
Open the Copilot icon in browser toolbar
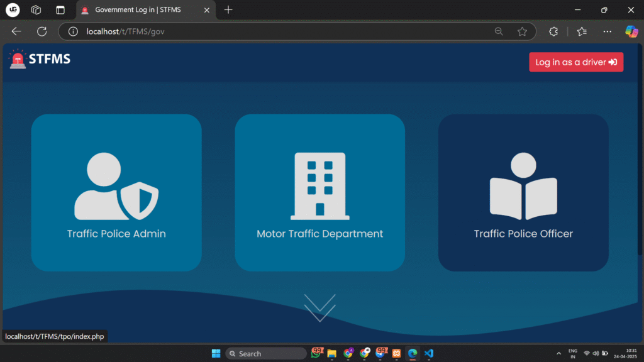pos(631,31)
